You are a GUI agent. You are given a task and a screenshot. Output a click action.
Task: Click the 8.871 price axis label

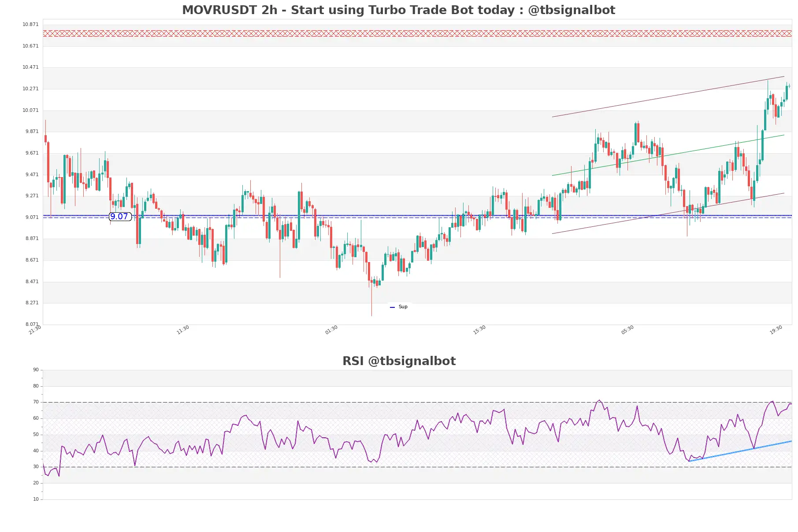tap(32, 238)
